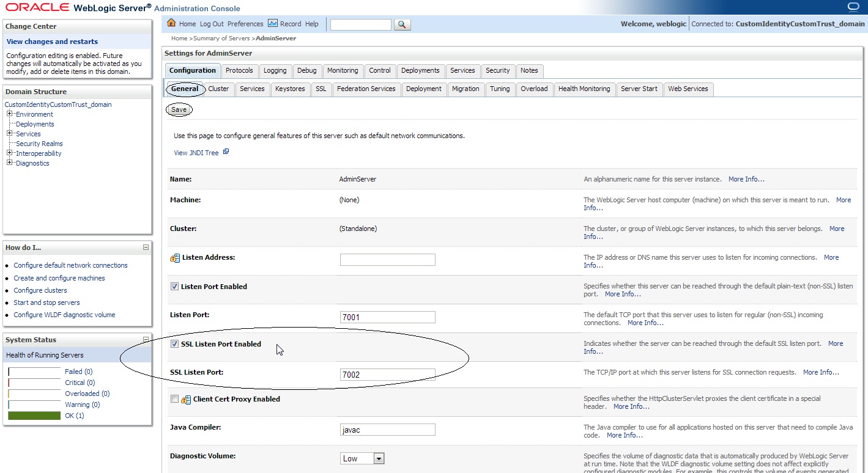
Task: Open CustomIdentityCustomTrust_domain in Domain Structure
Action: click(58, 105)
